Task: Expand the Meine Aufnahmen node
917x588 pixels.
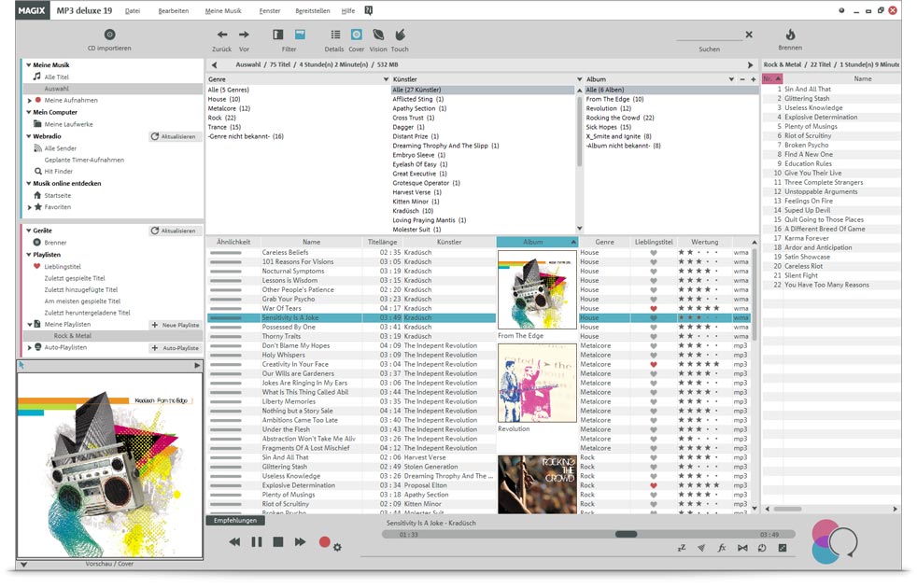Action: pos(29,101)
